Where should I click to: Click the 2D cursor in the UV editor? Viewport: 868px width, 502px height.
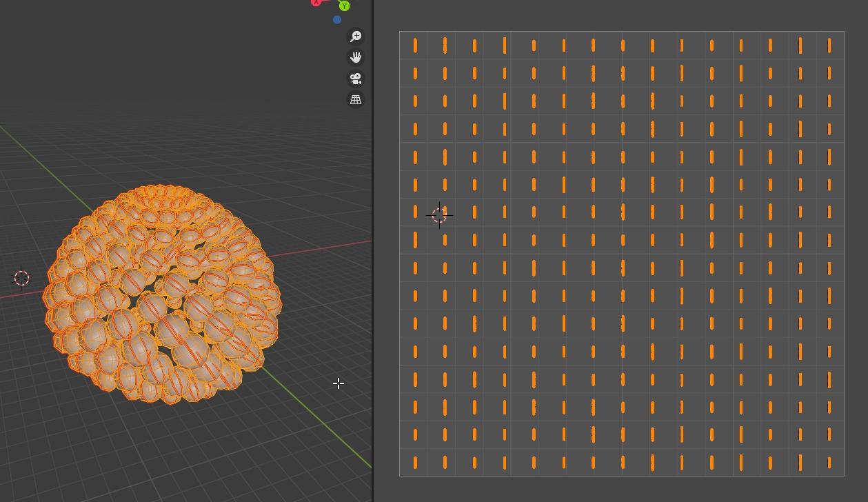(x=439, y=215)
